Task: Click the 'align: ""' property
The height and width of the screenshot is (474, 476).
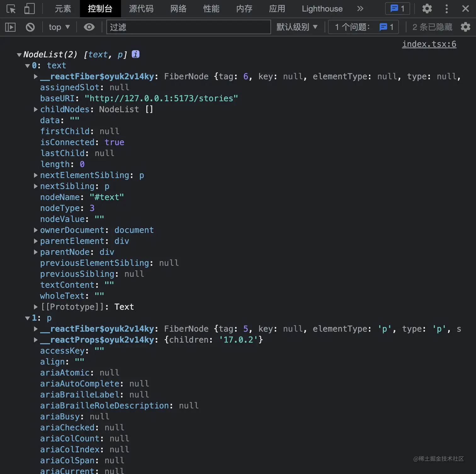Action: tap(62, 362)
